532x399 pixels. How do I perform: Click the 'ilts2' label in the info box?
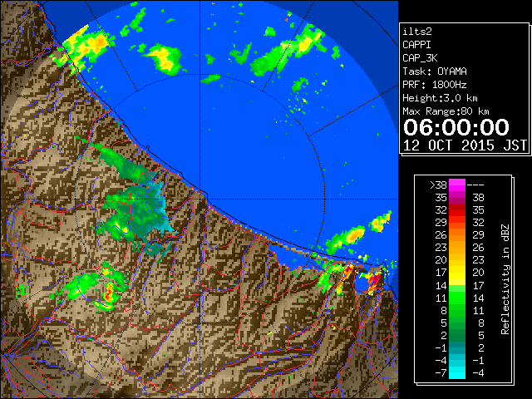point(417,32)
